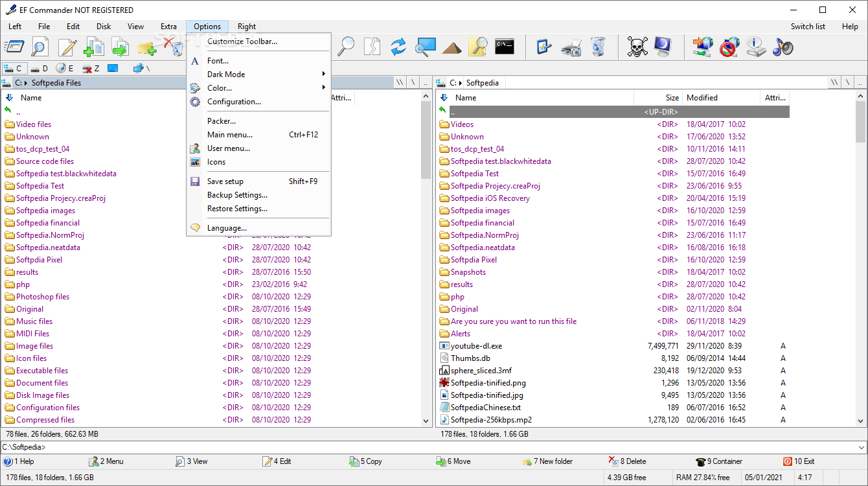Click the pyramid toolbar icon
868x486 pixels.
pos(452,47)
